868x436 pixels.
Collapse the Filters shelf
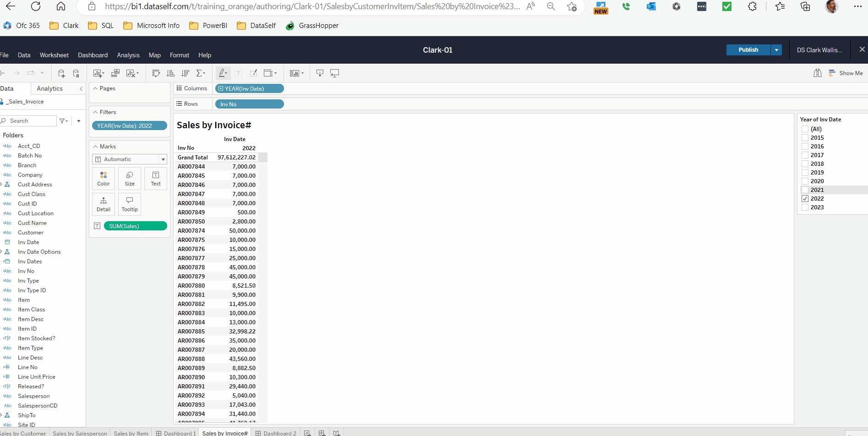tap(95, 112)
